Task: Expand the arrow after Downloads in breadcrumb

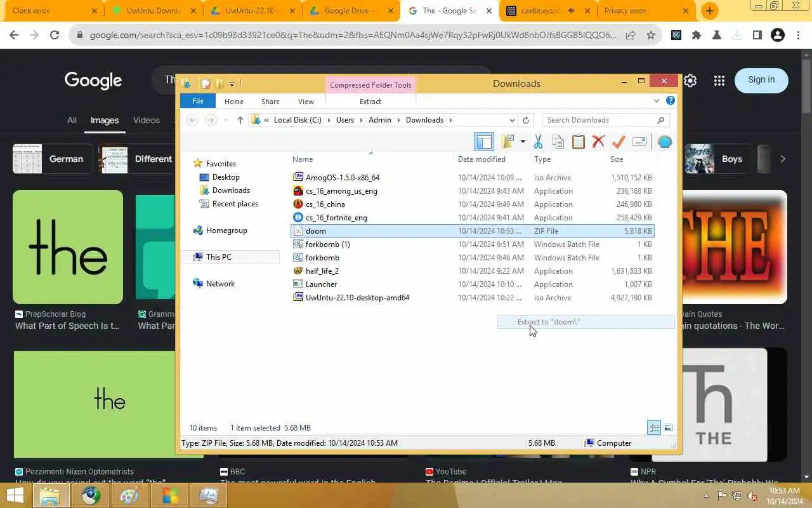Action: tap(451, 120)
